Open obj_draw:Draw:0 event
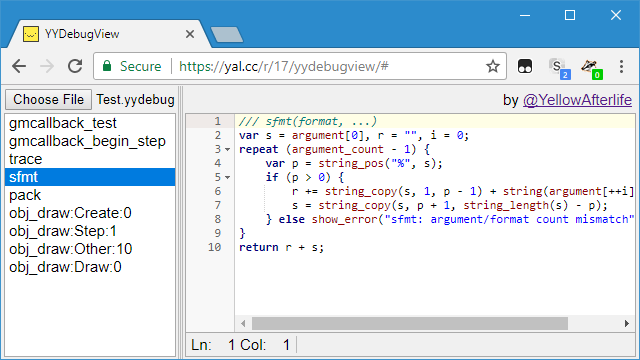The image size is (640, 360). click(x=90, y=267)
